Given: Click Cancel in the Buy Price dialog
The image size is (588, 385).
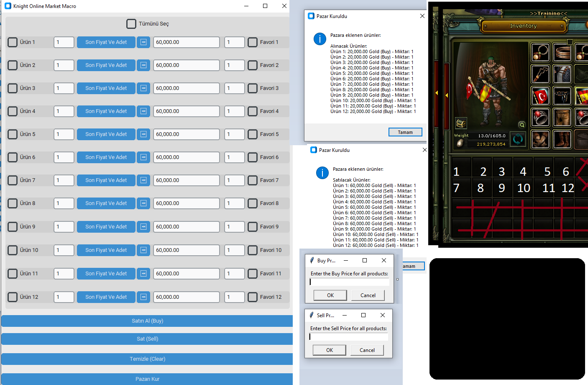Looking at the screenshot, I should (x=368, y=295).
